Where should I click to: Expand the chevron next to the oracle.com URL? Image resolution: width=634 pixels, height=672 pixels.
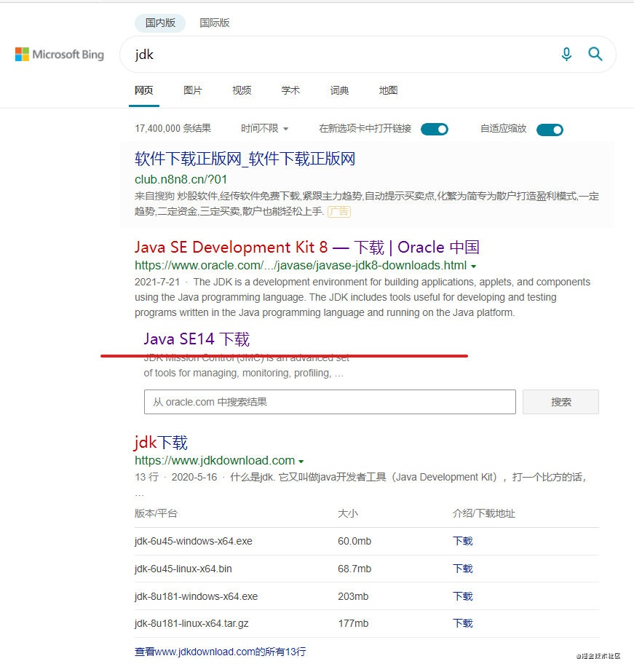(474, 265)
